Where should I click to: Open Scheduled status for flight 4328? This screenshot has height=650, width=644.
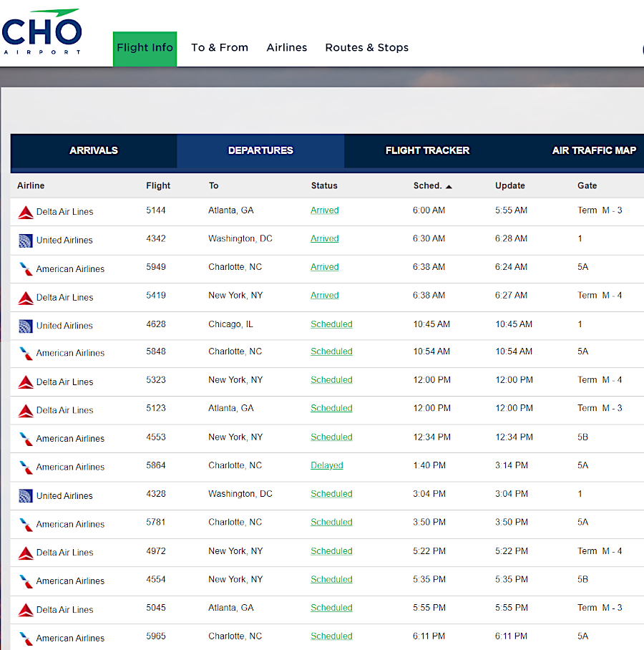(x=331, y=494)
